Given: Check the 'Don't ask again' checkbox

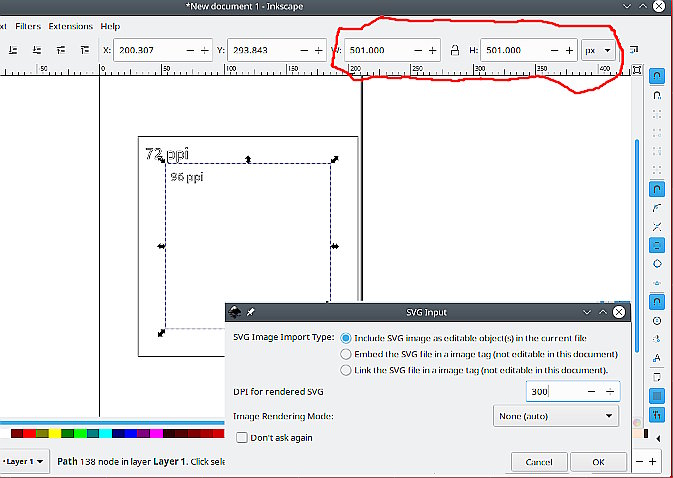Looking at the screenshot, I should click(x=242, y=438).
